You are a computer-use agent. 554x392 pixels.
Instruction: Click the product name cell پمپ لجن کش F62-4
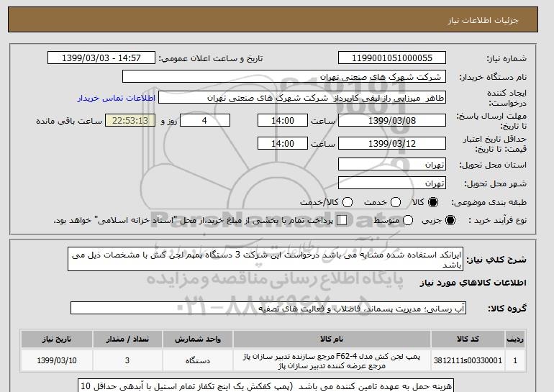[332, 360]
